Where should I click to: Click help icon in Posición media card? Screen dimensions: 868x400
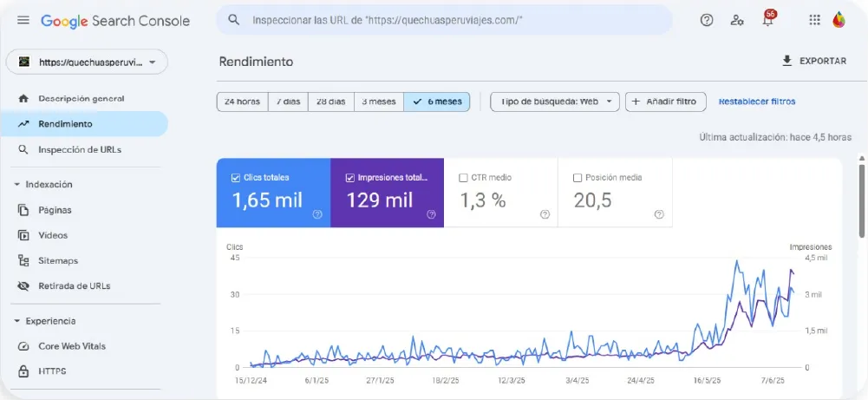[659, 214]
